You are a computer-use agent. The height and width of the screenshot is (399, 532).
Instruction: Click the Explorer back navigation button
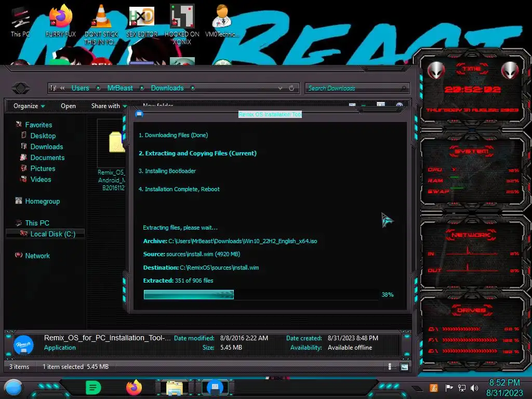(x=21, y=88)
